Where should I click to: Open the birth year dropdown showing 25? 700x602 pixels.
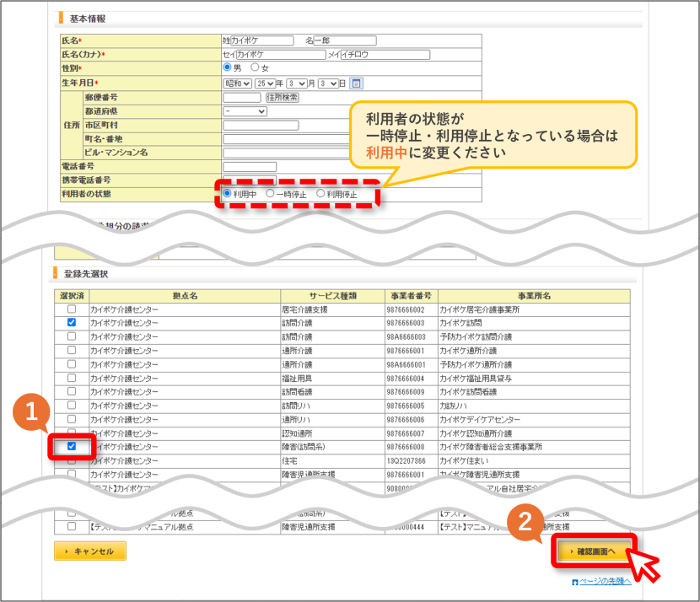coord(265,83)
